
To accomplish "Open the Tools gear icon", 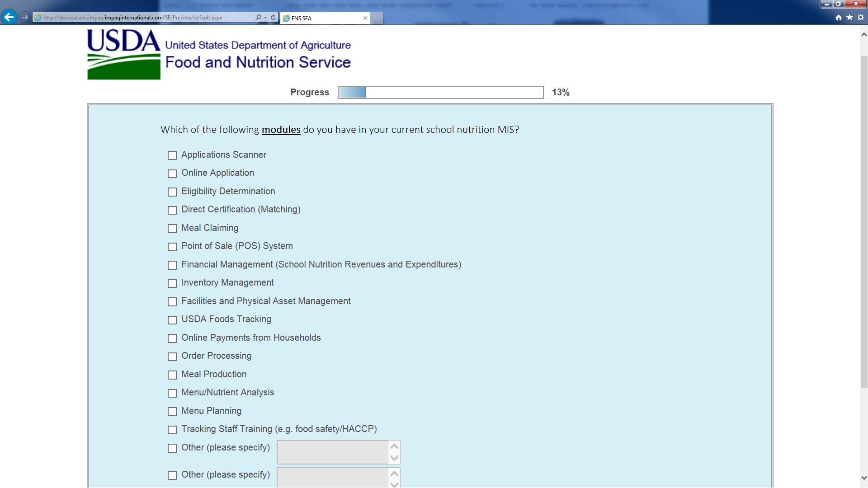I will point(861,18).
